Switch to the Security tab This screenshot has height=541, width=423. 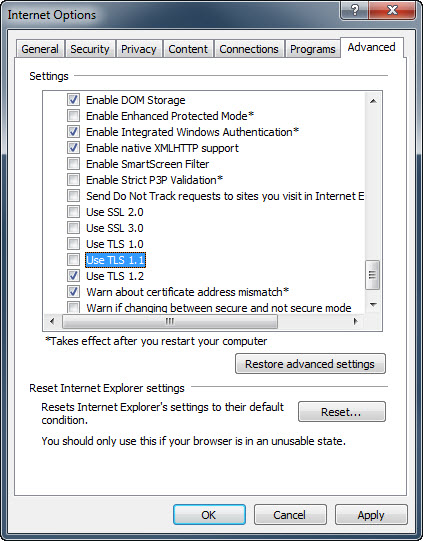click(90, 49)
